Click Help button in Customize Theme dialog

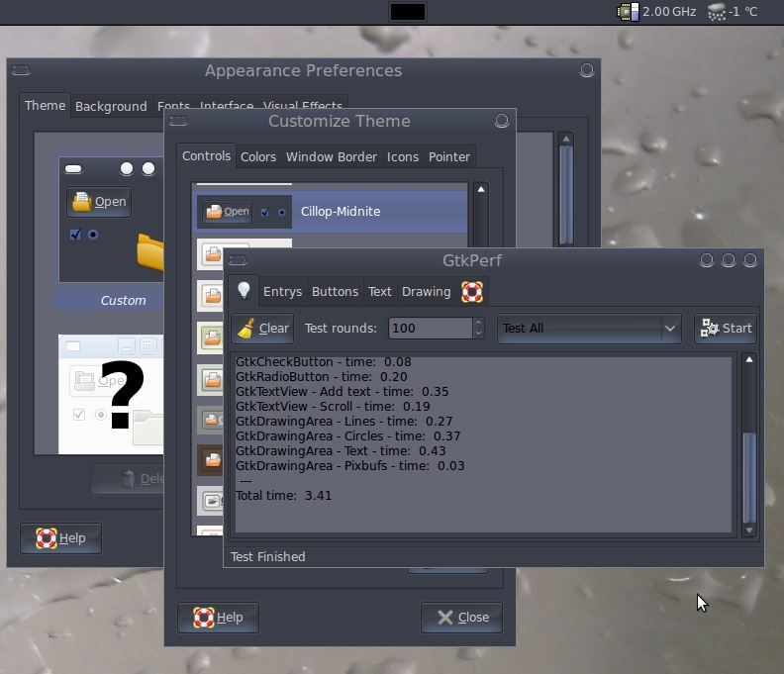(x=218, y=618)
